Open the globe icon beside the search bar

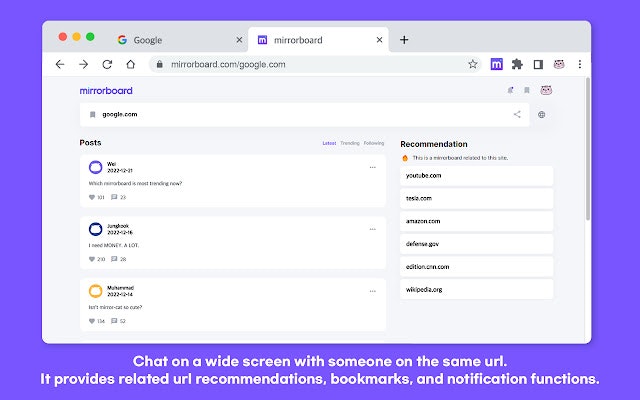[542, 115]
